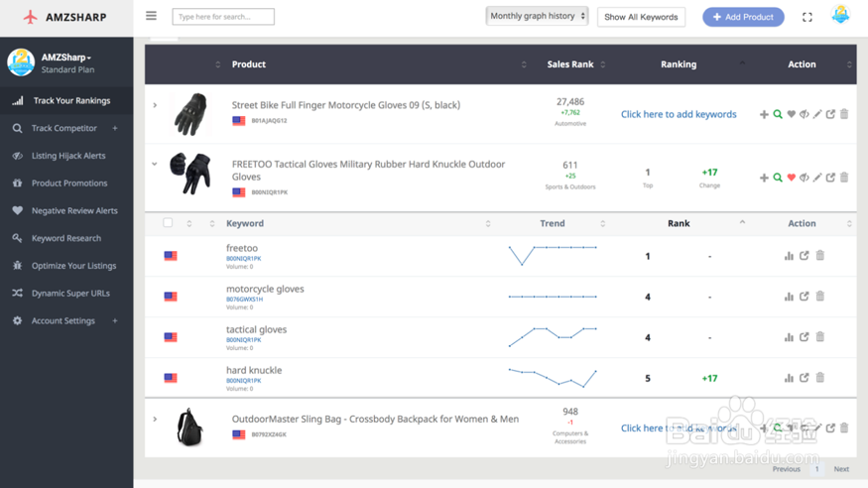
Task: Add keyword with plus icon for FREETOO gloves
Action: coord(764,178)
